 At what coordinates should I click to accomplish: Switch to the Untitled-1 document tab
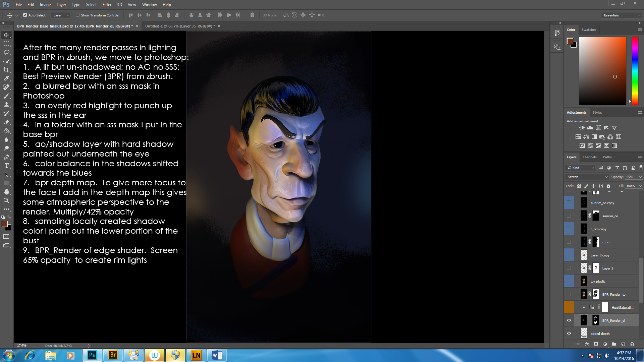pos(180,26)
